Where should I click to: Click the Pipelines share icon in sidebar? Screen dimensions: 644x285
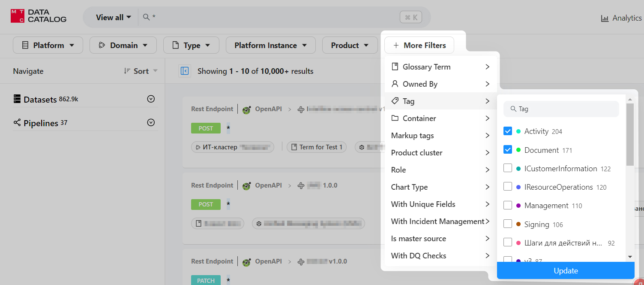tap(18, 123)
